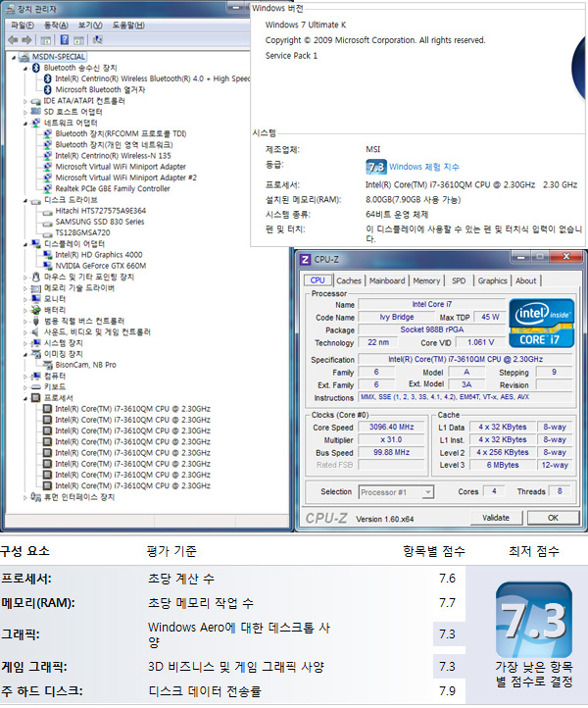The height and width of the screenshot is (708, 588).
Task: Open the Windows 체험 지수 link
Action: (x=424, y=167)
